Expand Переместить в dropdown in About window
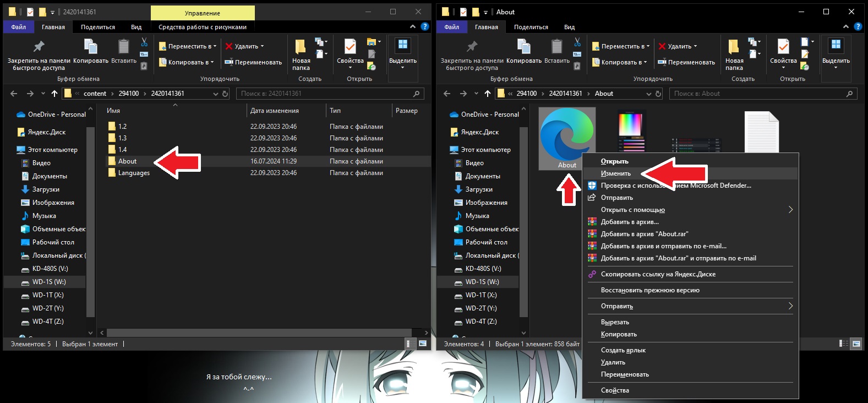Image resolution: width=868 pixels, height=403 pixels. pyautogui.click(x=648, y=46)
